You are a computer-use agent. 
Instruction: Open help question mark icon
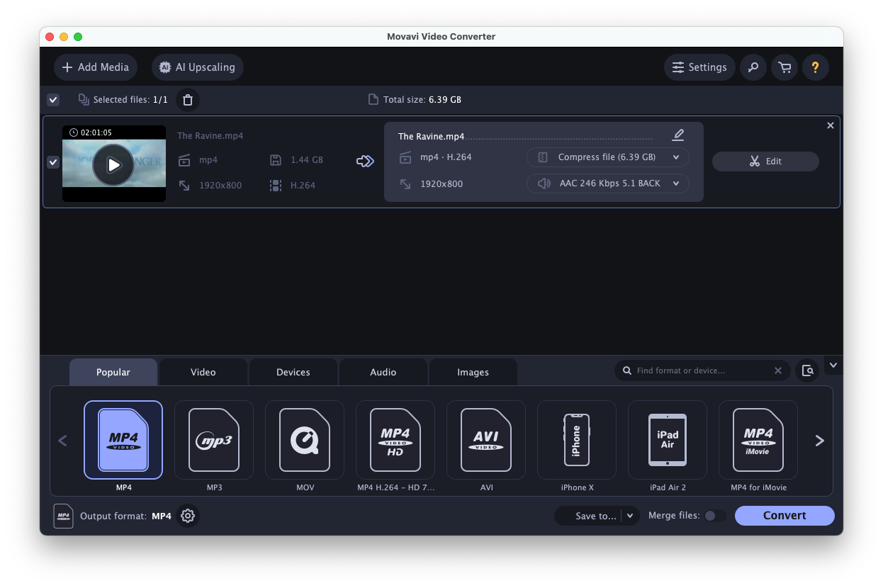coord(816,67)
